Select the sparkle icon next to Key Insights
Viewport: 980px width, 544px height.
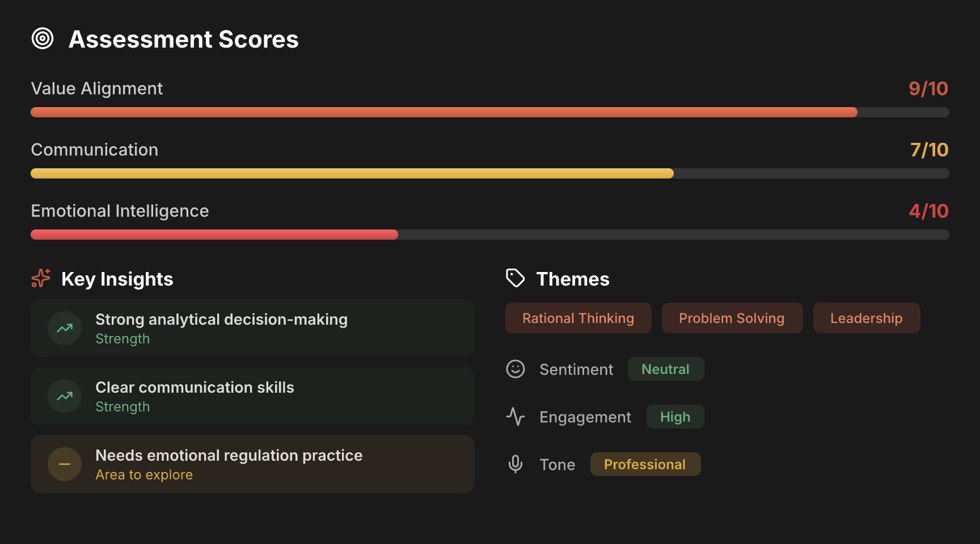coord(40,278)
